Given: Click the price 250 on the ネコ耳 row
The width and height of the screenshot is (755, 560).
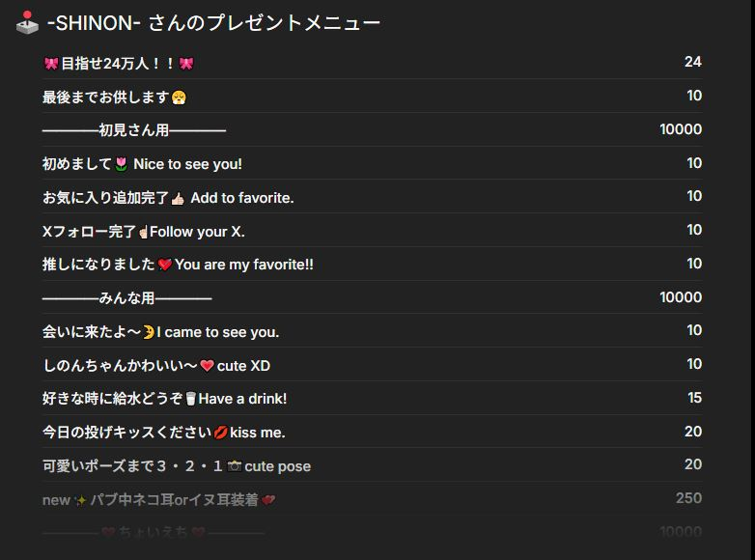Looking at the screenshot, I should point(688,498).
